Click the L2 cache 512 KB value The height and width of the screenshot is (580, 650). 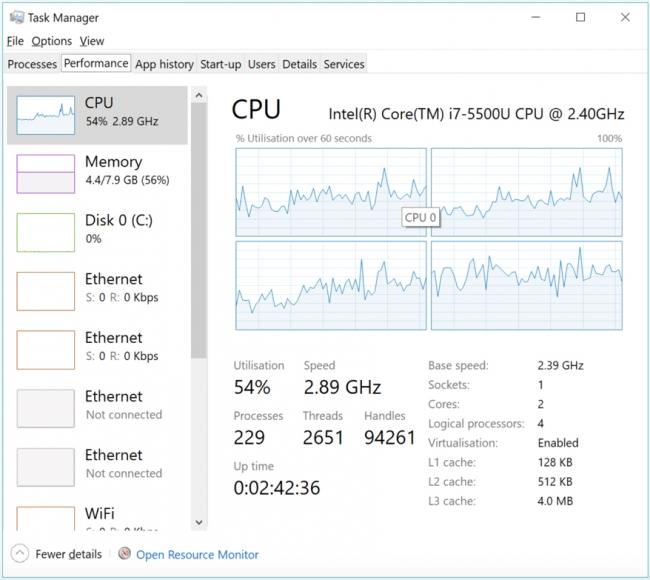[x=555, y=481]
